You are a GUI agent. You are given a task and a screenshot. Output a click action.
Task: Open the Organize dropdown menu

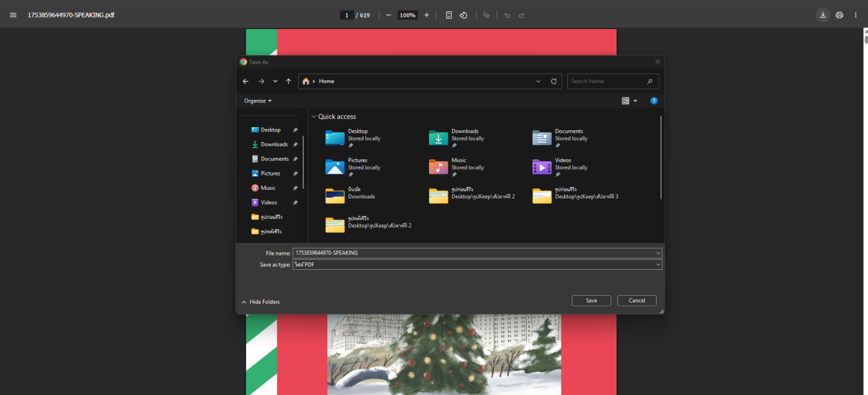(257, 100)
